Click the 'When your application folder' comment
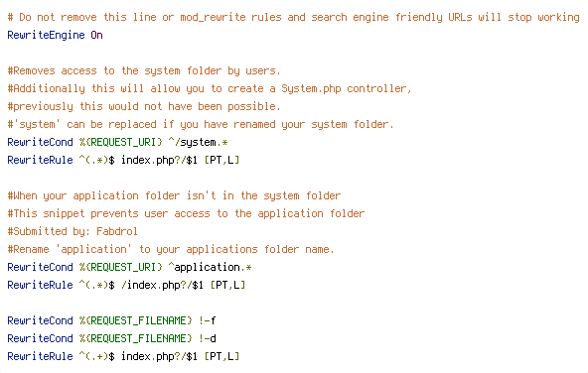Image resolution: width=588 pixels, height=373 pixels. coord(174,195)
